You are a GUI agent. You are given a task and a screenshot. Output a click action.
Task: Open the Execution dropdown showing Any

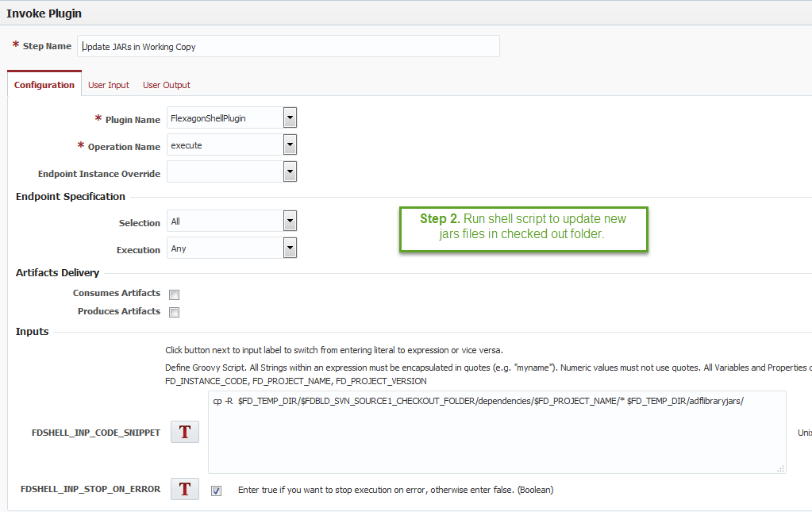click(x=290, y=248)
